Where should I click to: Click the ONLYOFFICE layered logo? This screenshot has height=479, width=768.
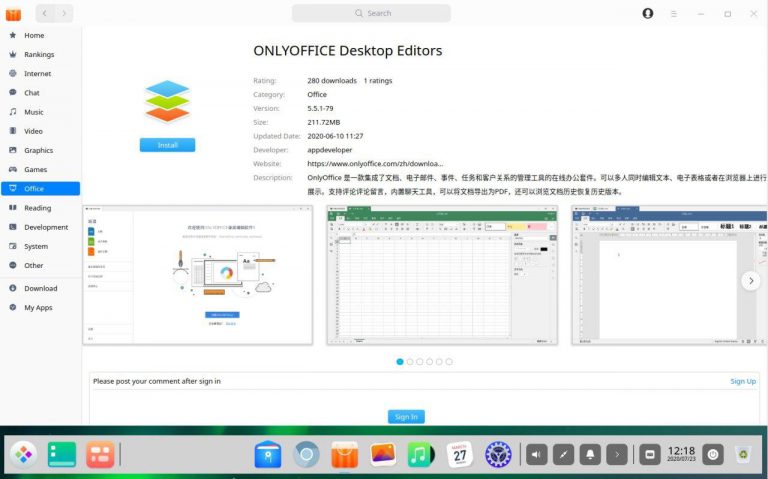tap(167, 101)
